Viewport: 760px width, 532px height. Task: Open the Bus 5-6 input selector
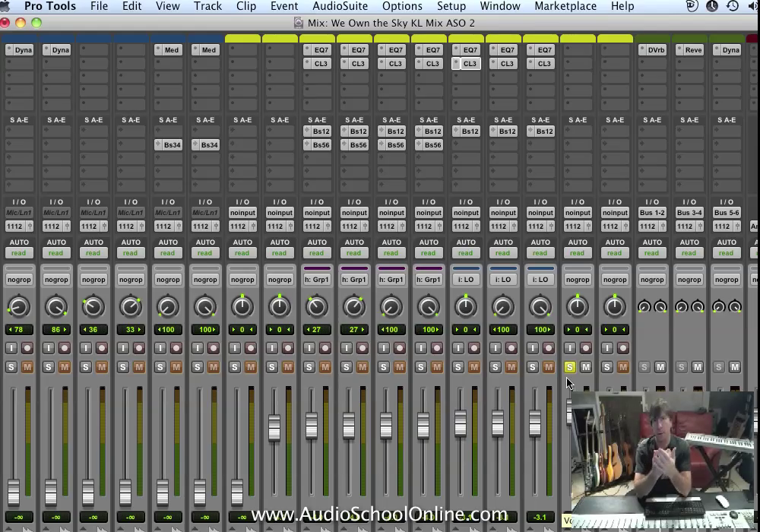pyautogui.click(x=727, y=213)
